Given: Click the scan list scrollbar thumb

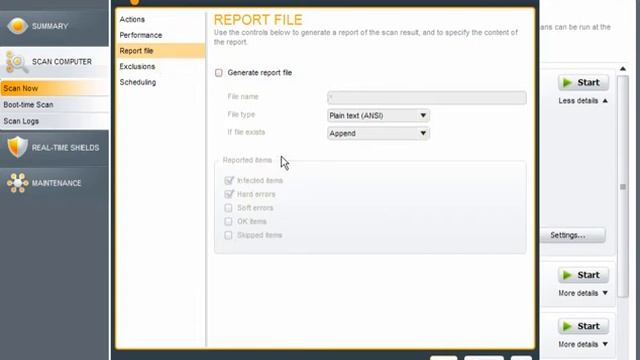Looking at the screenshot, I should click(623, 187).
